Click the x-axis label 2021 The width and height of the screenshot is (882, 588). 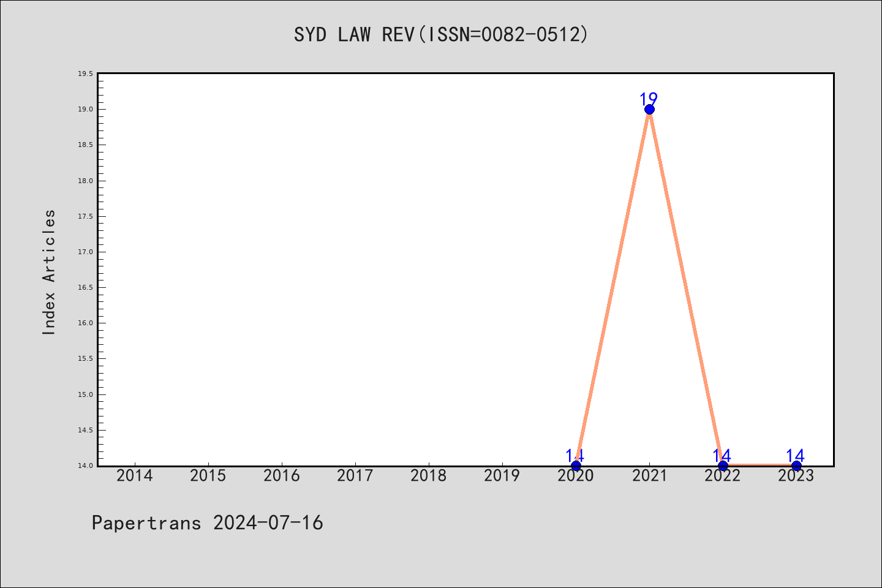[x=649, y=475]
